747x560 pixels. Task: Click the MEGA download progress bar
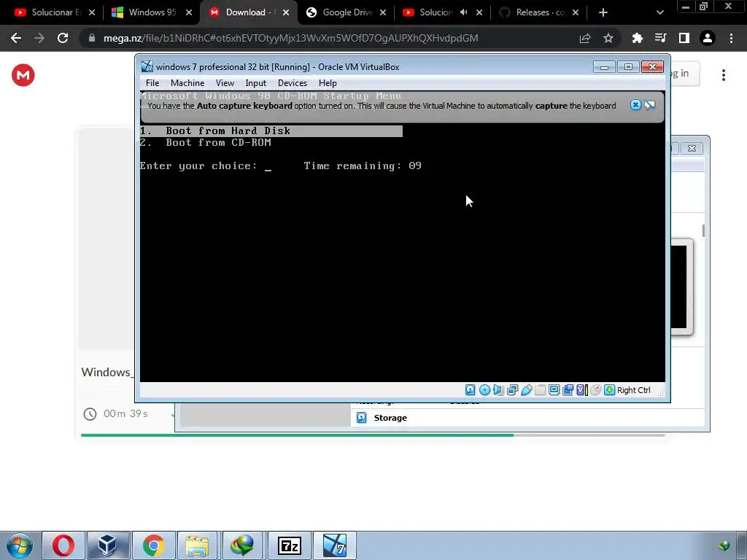[373, 435]
